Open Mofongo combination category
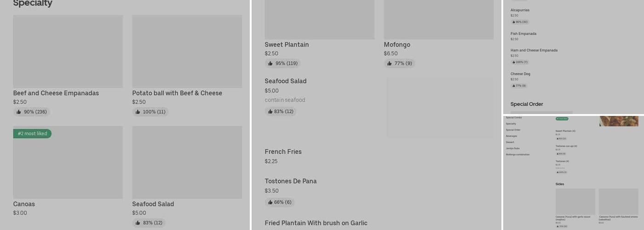 517,155
